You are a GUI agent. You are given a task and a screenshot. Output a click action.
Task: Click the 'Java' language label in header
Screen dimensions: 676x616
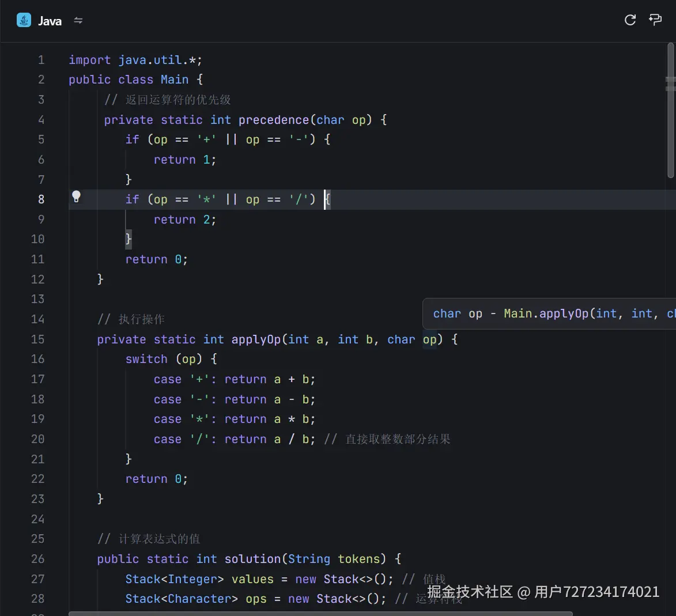(50, 21)
